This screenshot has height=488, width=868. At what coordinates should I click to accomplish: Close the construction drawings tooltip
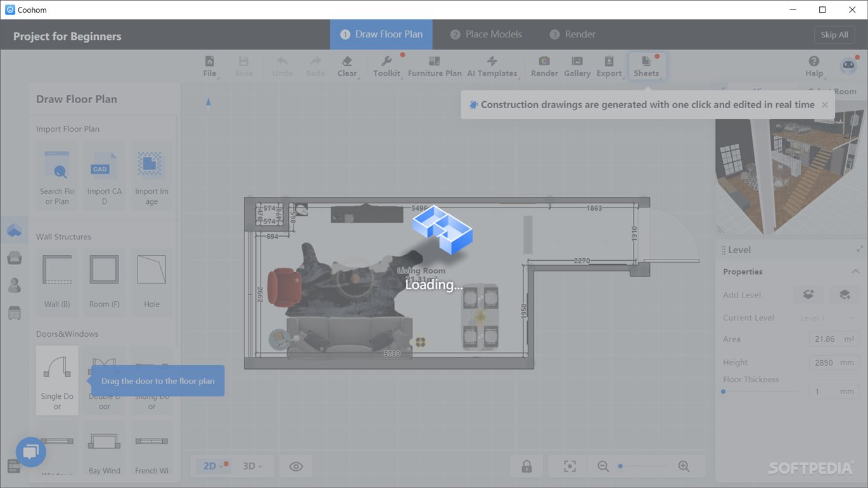pyautogui.click(x=825, y=105)
